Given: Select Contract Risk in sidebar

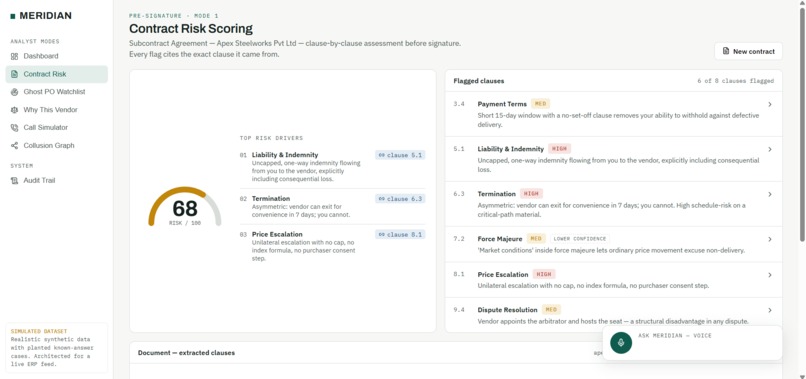Looking at the screenshot, I should point(57,74).
